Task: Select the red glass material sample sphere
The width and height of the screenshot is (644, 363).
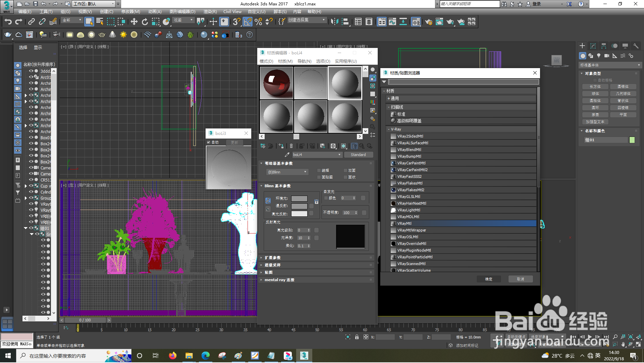Action: [x=277, y=83]
